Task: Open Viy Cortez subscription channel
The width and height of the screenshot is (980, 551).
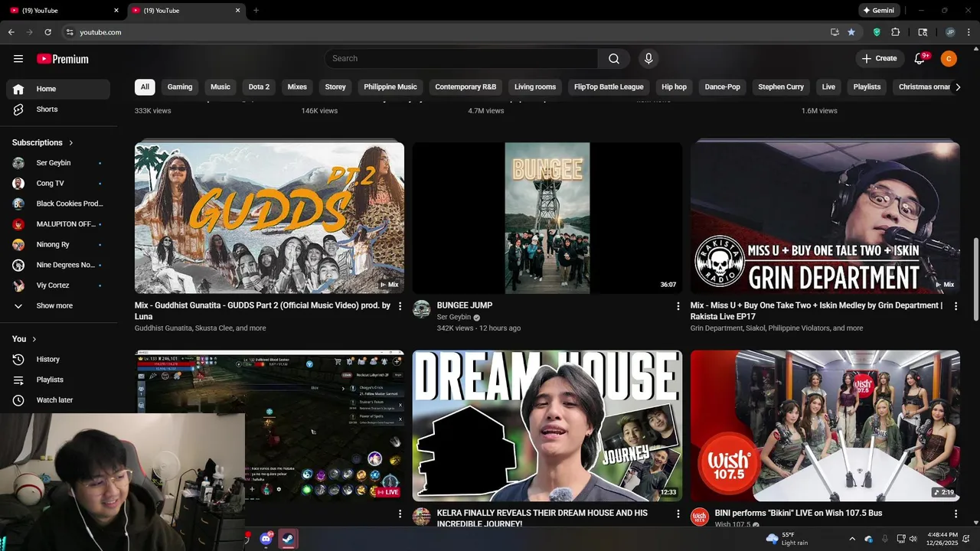Action: tap(58, 285)
